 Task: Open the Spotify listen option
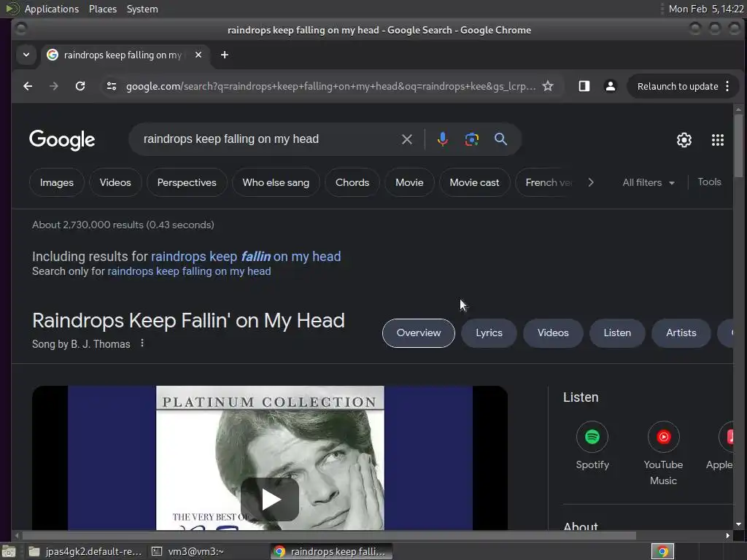tap(592, 446)
